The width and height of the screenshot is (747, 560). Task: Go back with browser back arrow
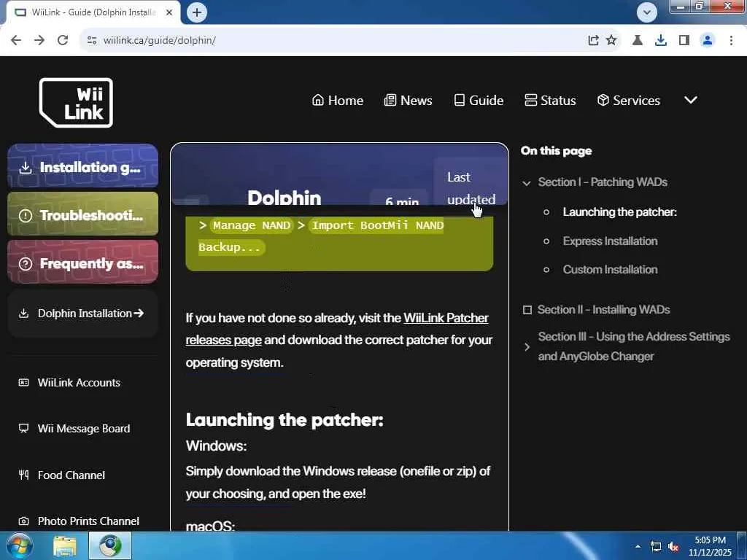[16, 40]
